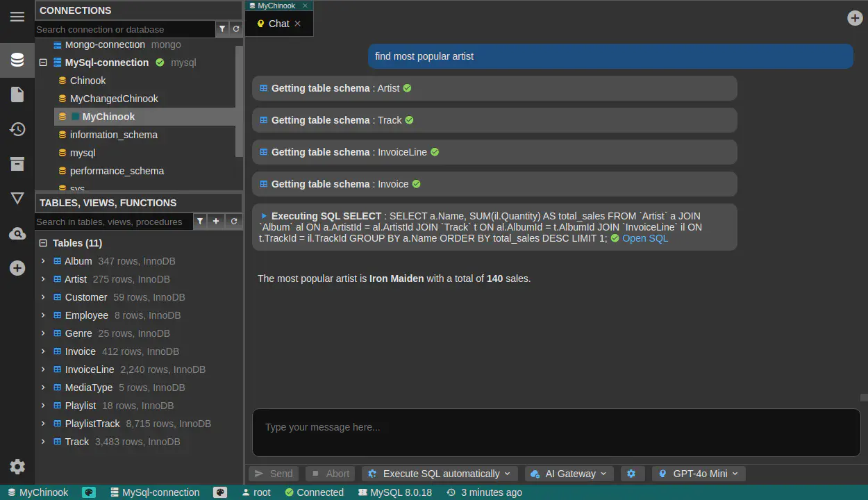This screenshot has width=868, height=500.
Task: Expand the Executing SQL SELECT details
Action: (264, 216)
